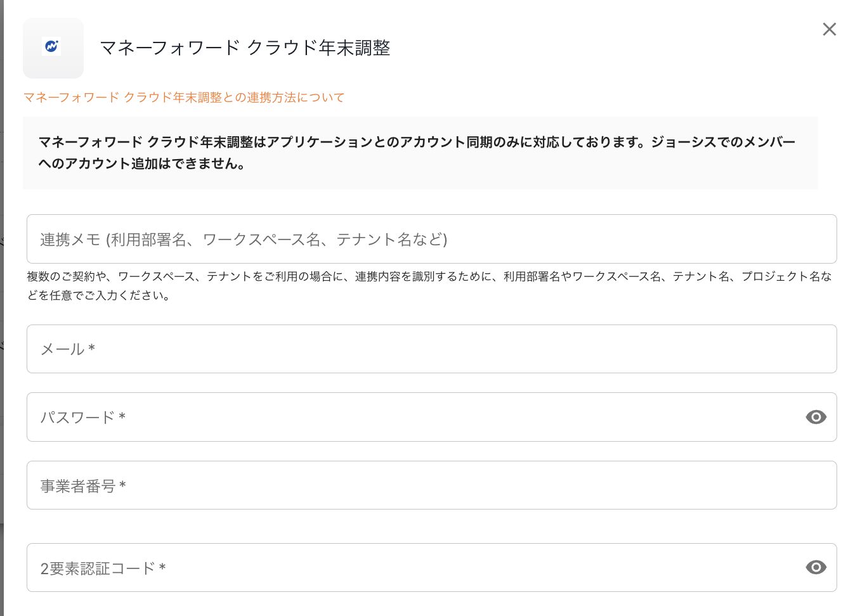Click the bold account-sync notice banner
The height and width of the screenshot is (616, 860).
(420, 153)
